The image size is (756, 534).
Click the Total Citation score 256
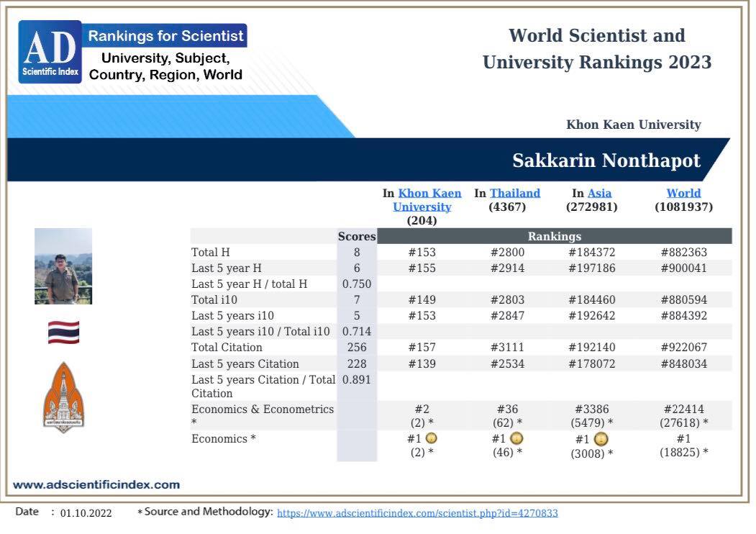point(357,348)
